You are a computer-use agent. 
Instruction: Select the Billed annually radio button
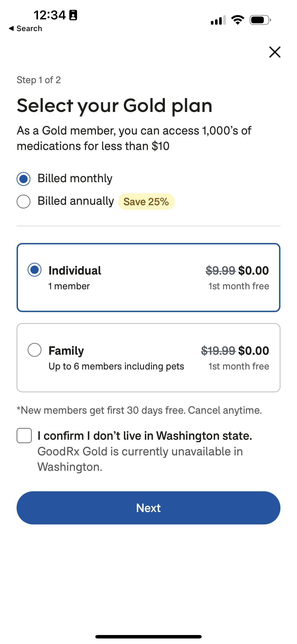coord(23,202)
